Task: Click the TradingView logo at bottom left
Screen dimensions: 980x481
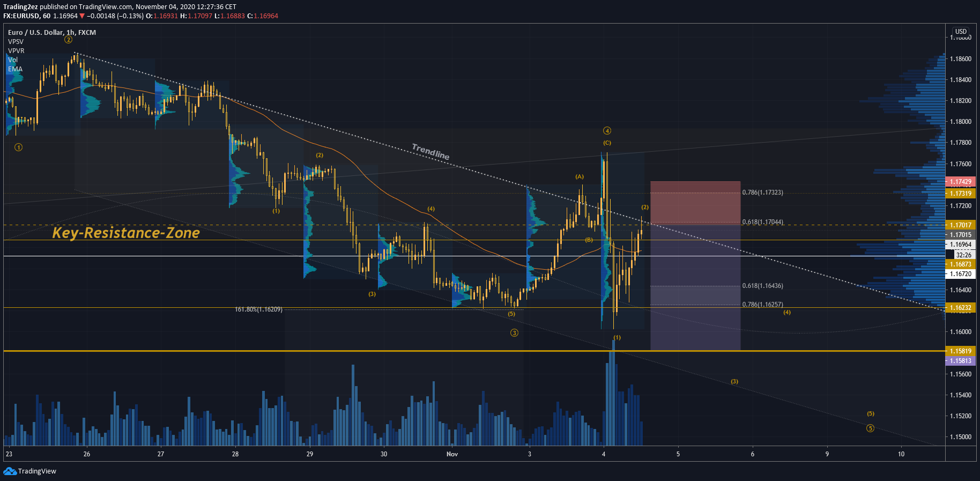Action: point(29,471)
